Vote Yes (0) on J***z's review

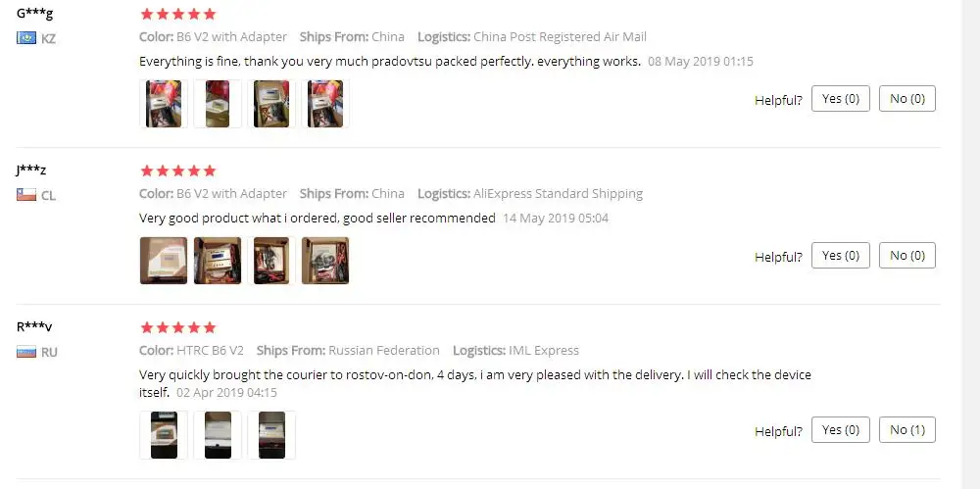click(841, 256)
